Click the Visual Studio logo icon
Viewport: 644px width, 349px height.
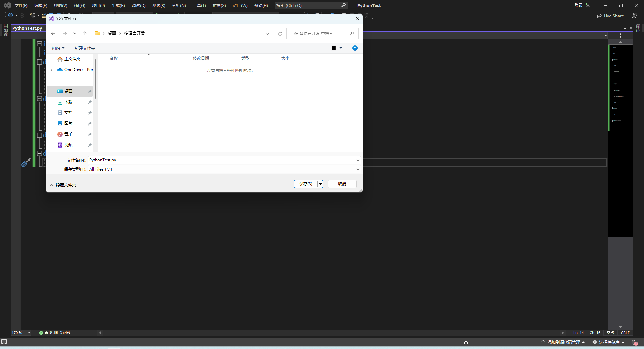pyautogui.click(x=7, y=5)
